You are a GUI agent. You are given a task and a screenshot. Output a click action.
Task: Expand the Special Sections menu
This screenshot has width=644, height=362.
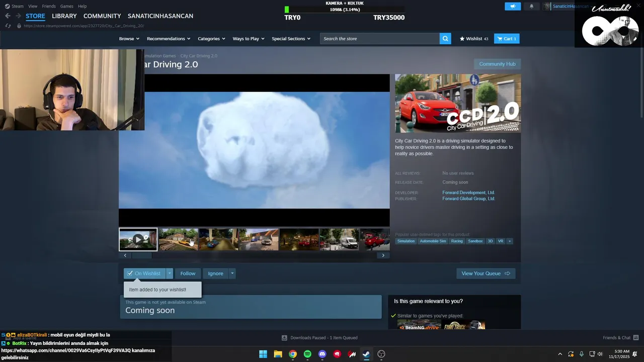coord(291,39)
